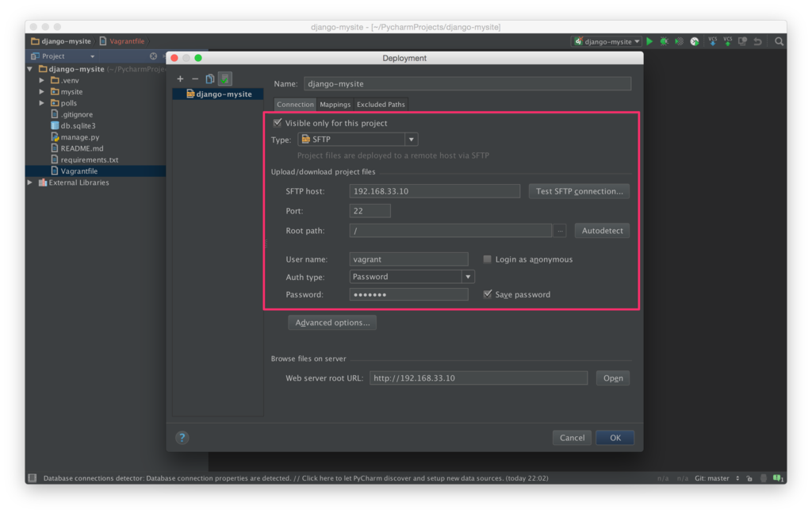
Task: Copy the selected server configuration icon
Action: 209,79
